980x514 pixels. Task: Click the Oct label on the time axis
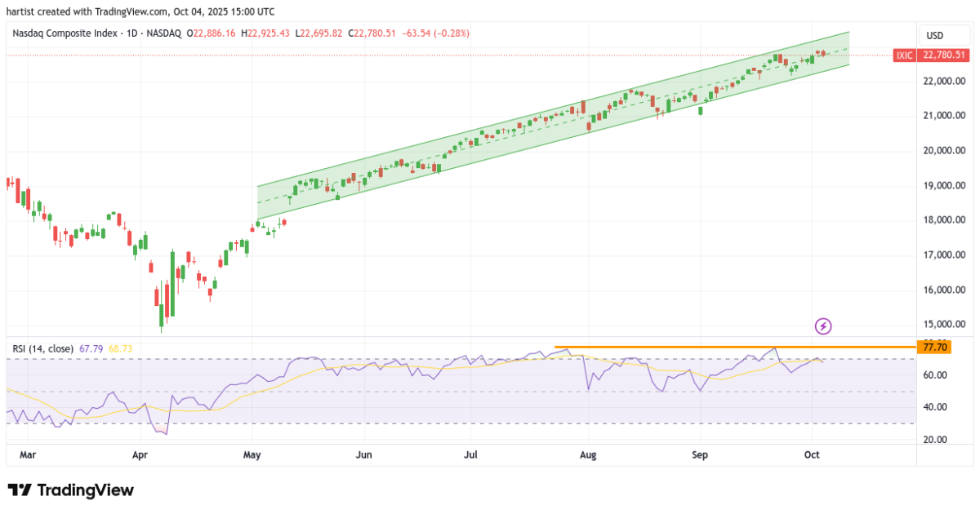tap(812, 454)
